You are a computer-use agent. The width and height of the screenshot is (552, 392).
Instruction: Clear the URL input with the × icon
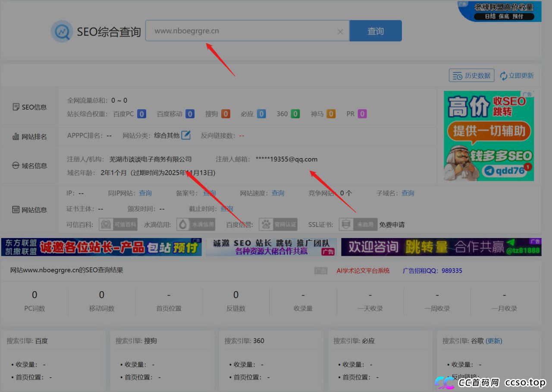pyautogui.click(x=340, y=31)
